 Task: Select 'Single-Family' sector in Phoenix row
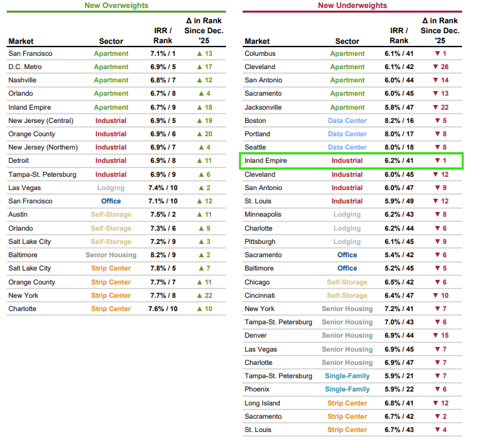point(347,389)
